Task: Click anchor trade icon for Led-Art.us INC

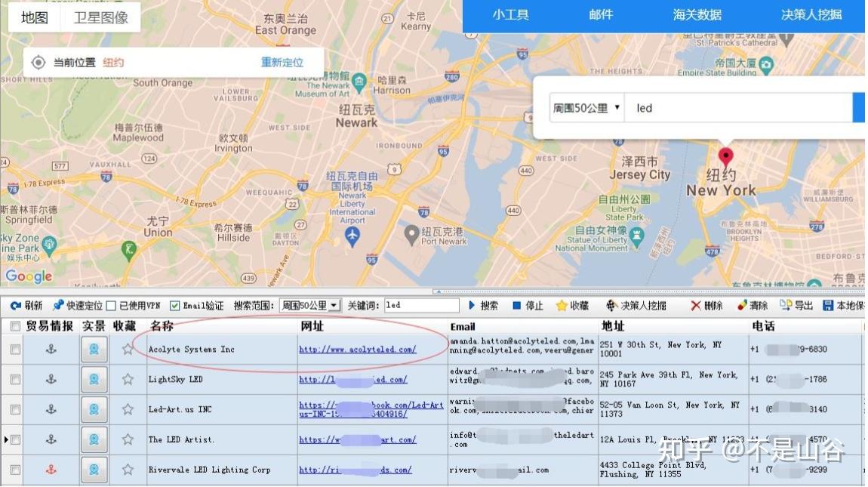Action: [51, 409]
